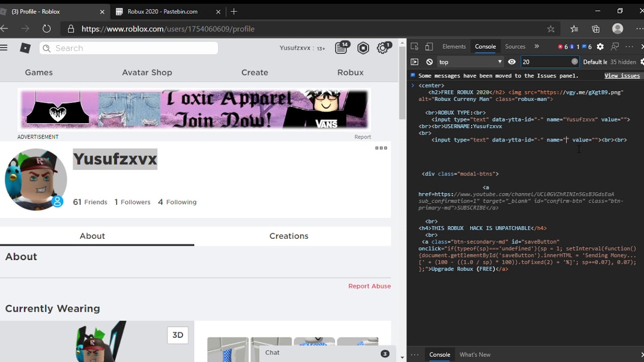The image size is (644, 362).
Task: Close the Robux 2020 Pastebin tab
Action: click(218, 11)
